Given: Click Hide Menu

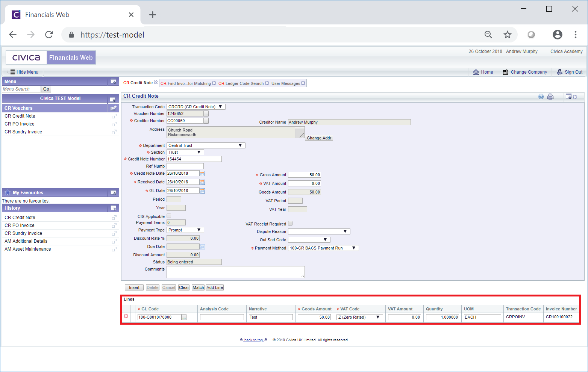Looking at the screenshot, I should point(23,72).
